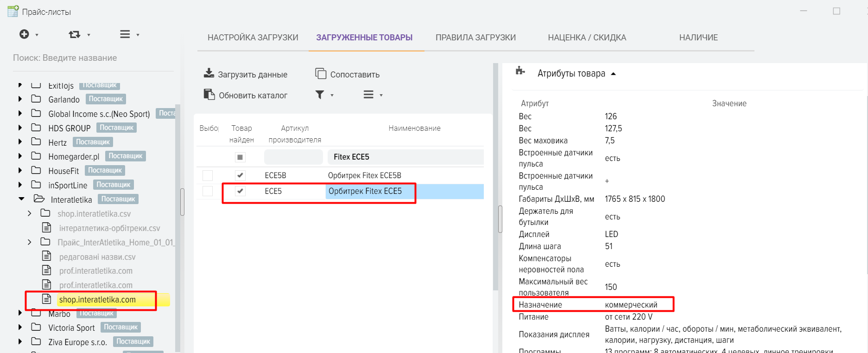Collapse the Атрибуты товара section arrow
The height and width of the screenshot is (353, 868).
(614, 74)
